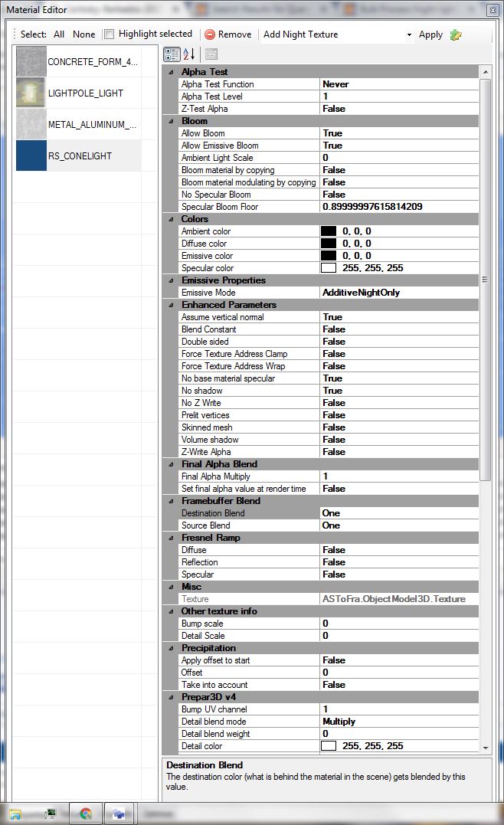Click the network computers taskbar icon
Screen dimensions: 504x825
[x=119, y=814]
